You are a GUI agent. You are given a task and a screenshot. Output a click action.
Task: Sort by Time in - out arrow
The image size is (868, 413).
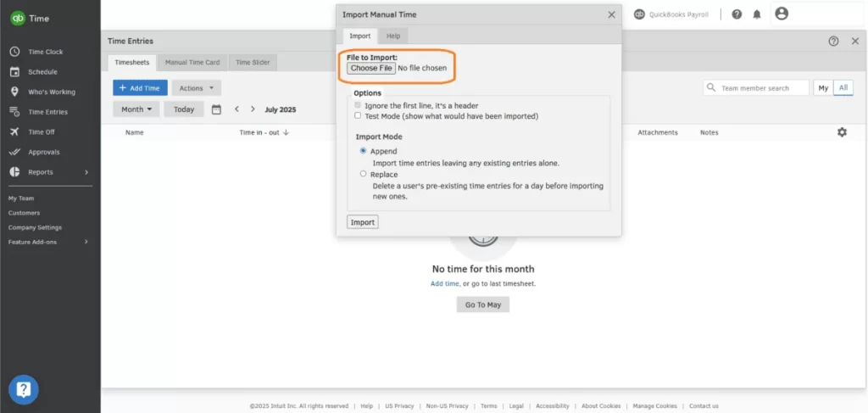coord(287,133)
